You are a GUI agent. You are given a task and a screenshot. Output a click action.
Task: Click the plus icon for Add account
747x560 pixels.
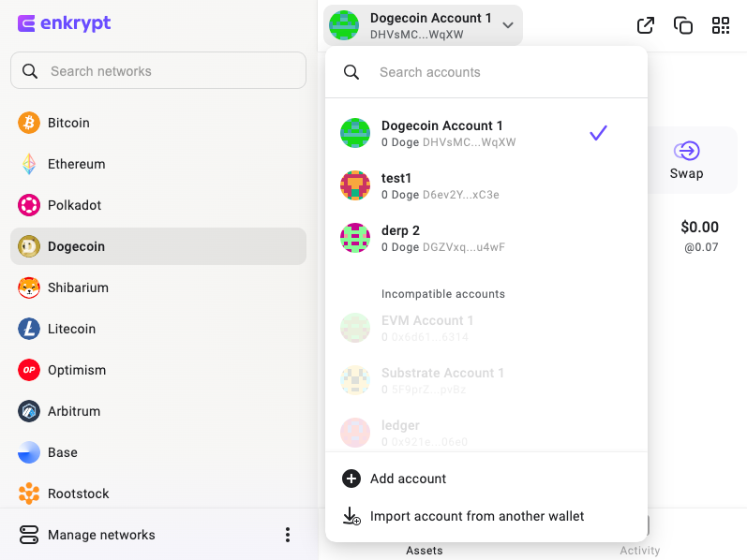pyautogui.click(x=351, y=479)
